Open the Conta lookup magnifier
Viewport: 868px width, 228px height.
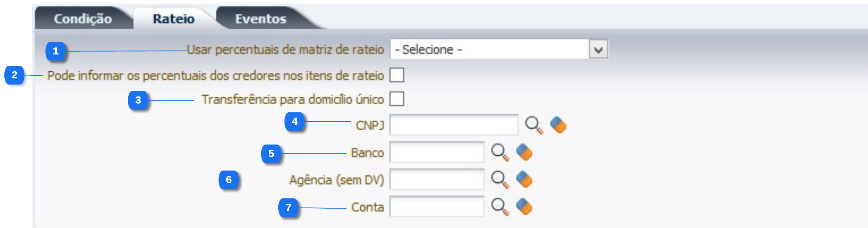coord(500,207)
